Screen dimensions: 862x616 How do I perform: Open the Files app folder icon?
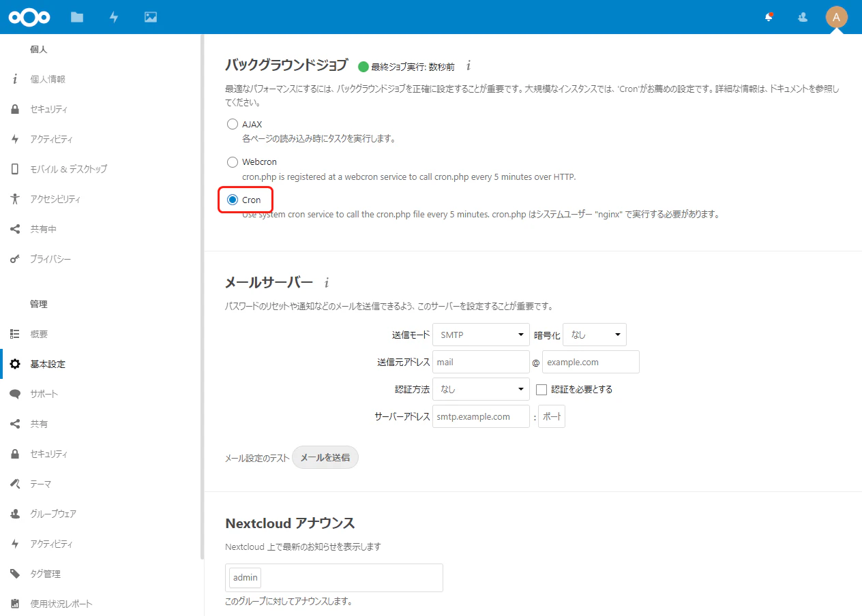tap(77, 17)
